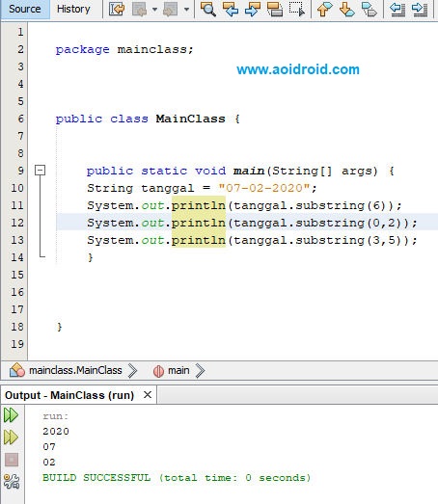Click line number 12 in the gutter
The width and height of the screenshot is (438, 504).
pyautogui.click(x=17, y=223)
